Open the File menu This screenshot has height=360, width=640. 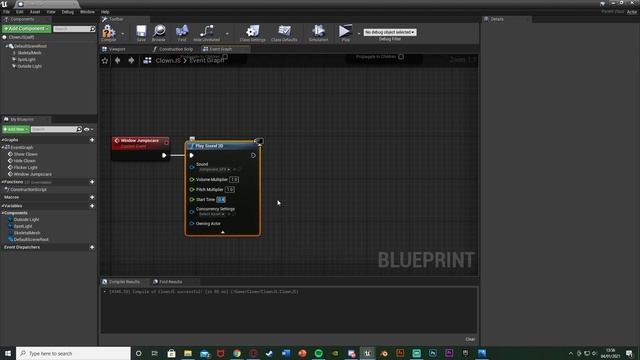click(x=7, y=12)
